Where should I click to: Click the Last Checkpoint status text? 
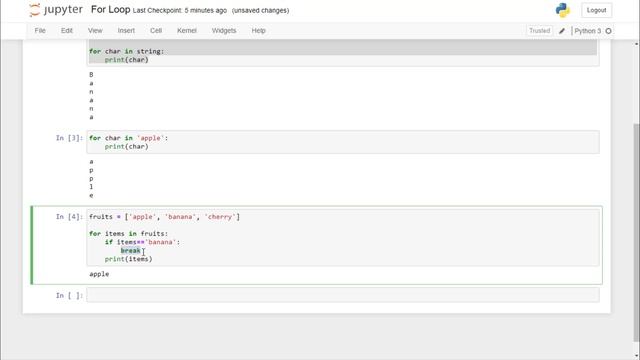[x=180, y=11]
